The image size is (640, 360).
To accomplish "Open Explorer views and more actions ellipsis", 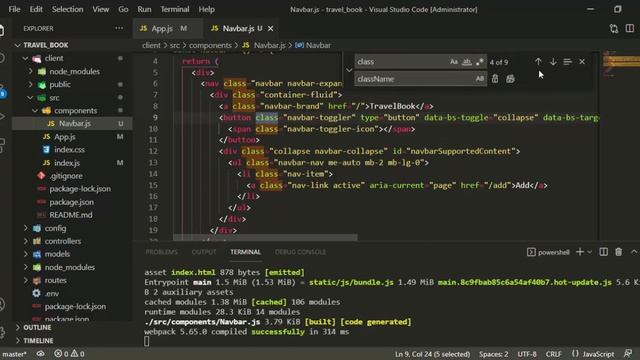I will pyautogui.click(x=119, y=28).
